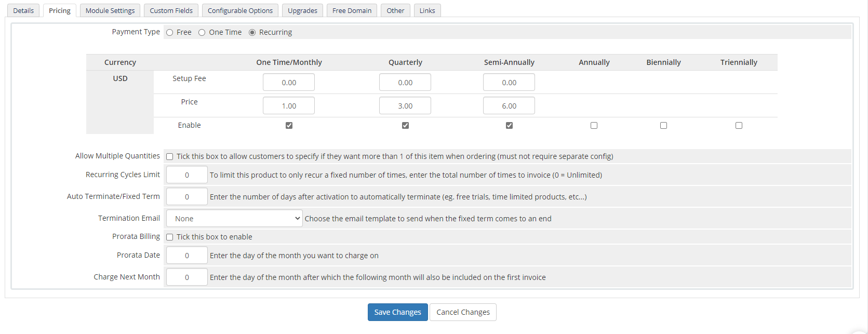The height and width of the screenshot is (334, 868).
Task: Enable Prorata Billing checkbox
Action: [x=170, y=237]
